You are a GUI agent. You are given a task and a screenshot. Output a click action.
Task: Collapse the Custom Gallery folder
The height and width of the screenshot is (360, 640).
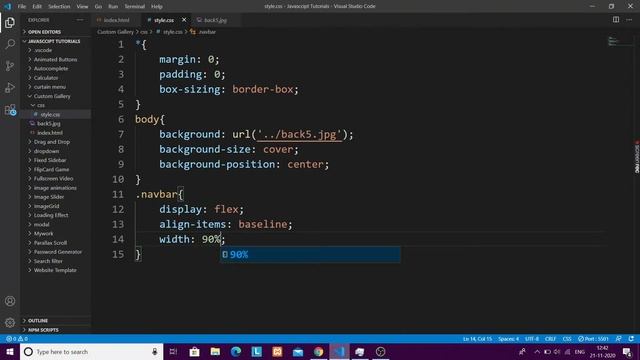point(52,96)
